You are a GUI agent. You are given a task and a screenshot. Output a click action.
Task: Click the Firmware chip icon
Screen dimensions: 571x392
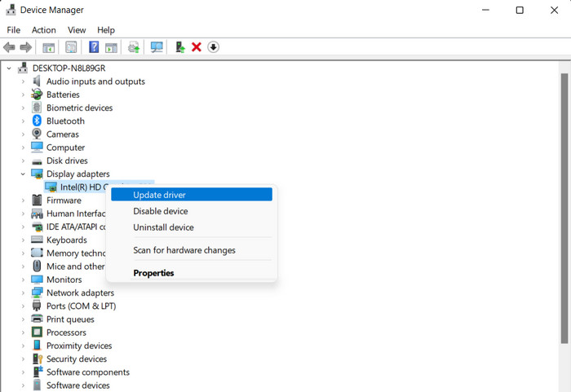[x=37, y=200]
